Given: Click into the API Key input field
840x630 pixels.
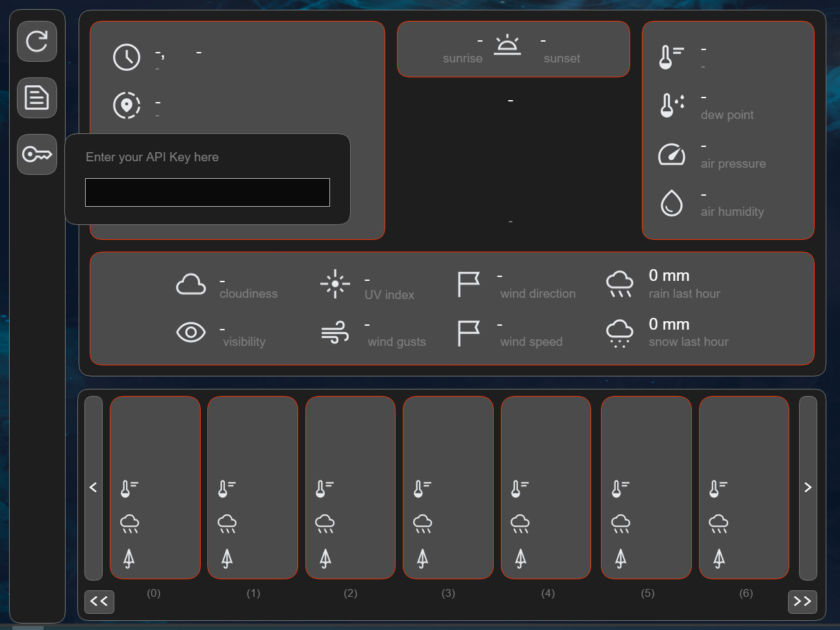Looking at the screenshot, I should click(207, 192).
